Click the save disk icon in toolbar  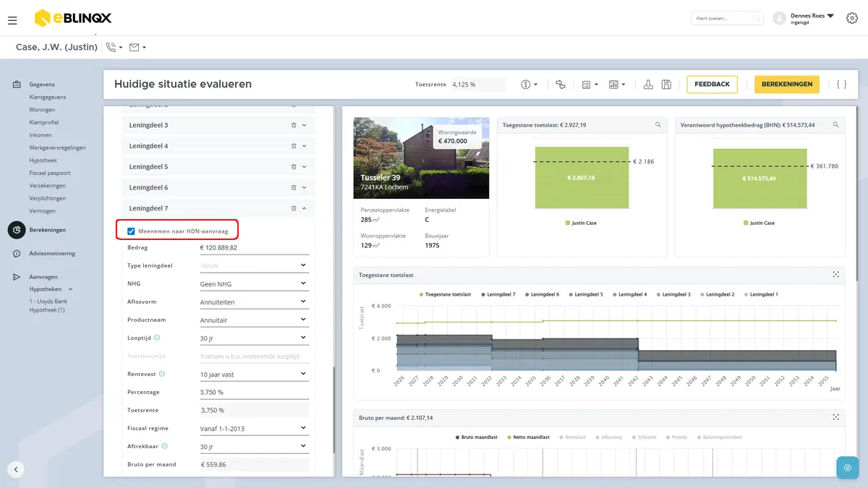(x=666, y=85)
